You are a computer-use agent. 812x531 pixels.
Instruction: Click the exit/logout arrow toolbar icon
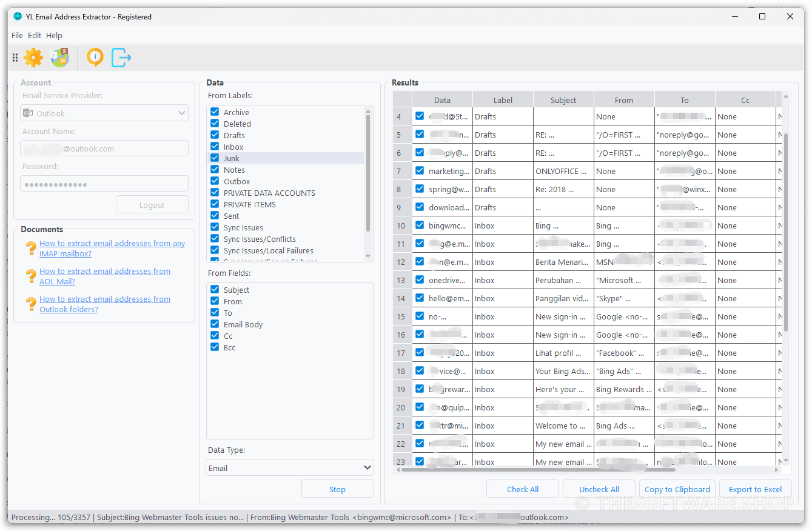click(x=121, y=58)
